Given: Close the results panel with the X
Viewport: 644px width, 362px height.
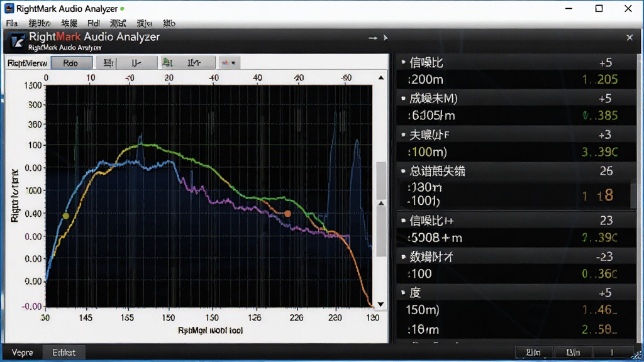Looking at the screenshot, I should pyautogui.click(x=630, y=38).
